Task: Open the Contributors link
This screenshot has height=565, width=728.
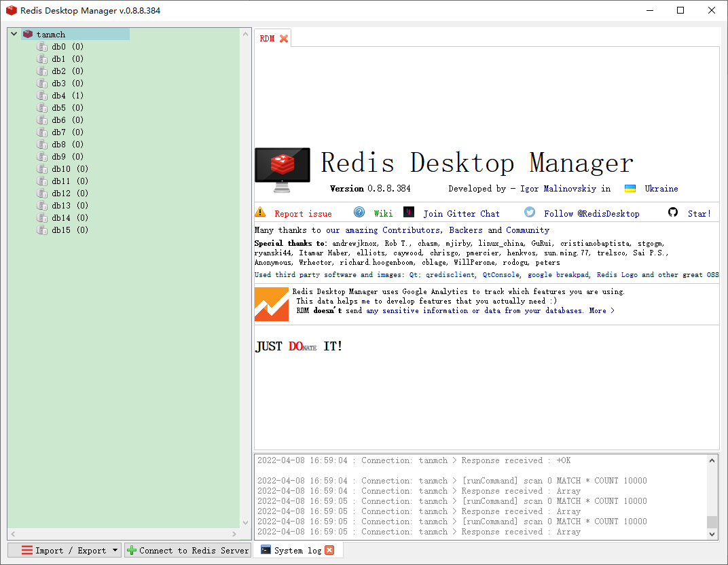Action: pos(411,230)
